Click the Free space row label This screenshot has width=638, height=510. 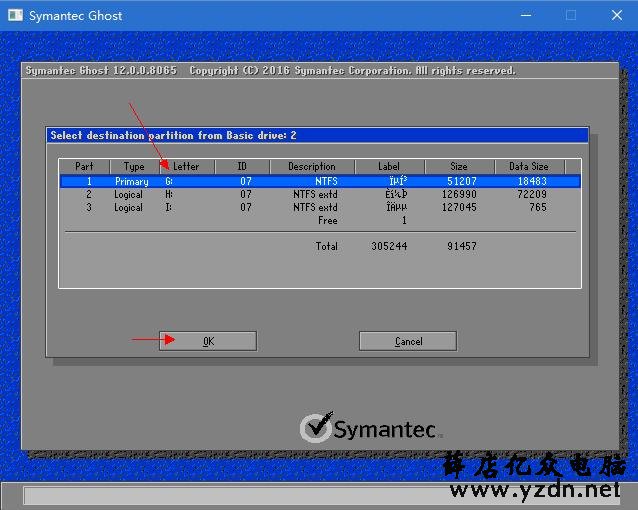(x=328, y=220)
